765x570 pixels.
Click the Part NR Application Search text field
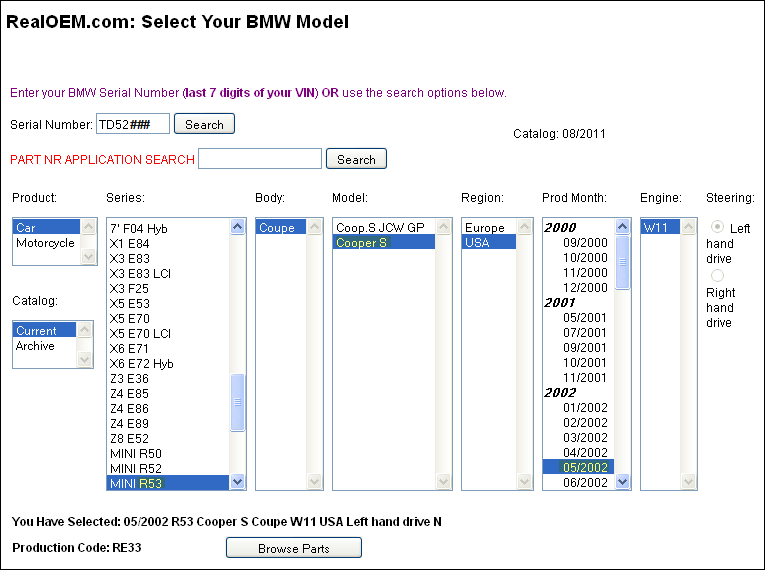coord(260,159)
